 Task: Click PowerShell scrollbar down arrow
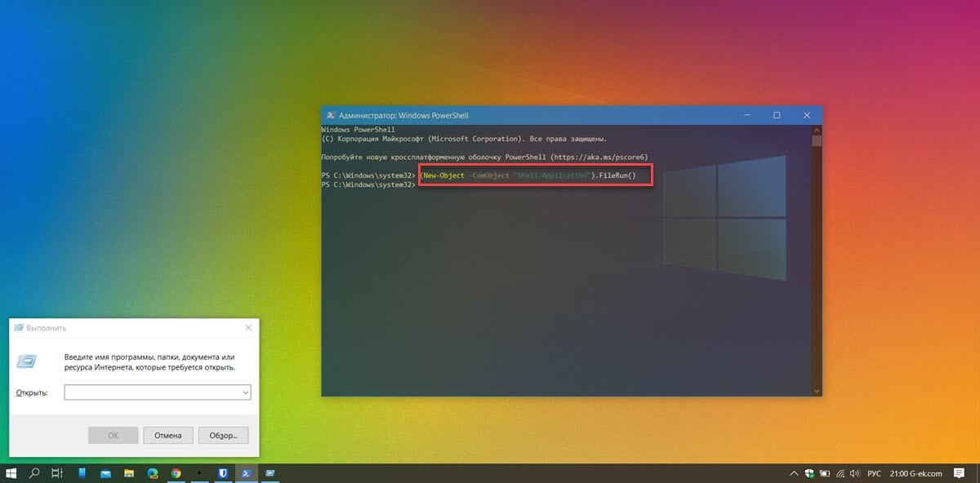coord(817,391)
